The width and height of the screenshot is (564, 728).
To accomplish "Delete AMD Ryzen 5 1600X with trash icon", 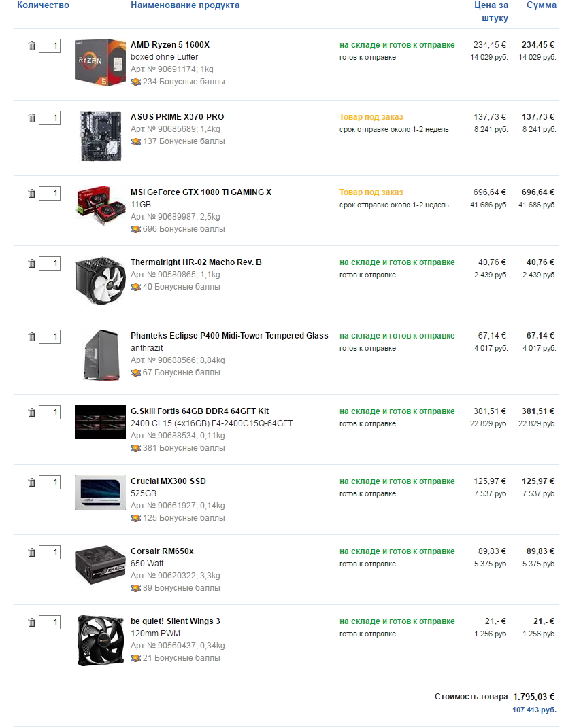I will tap(31, 46).
